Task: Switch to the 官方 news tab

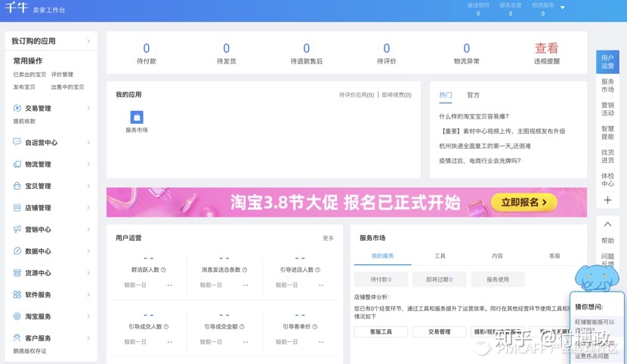Action: pos(473,95)
